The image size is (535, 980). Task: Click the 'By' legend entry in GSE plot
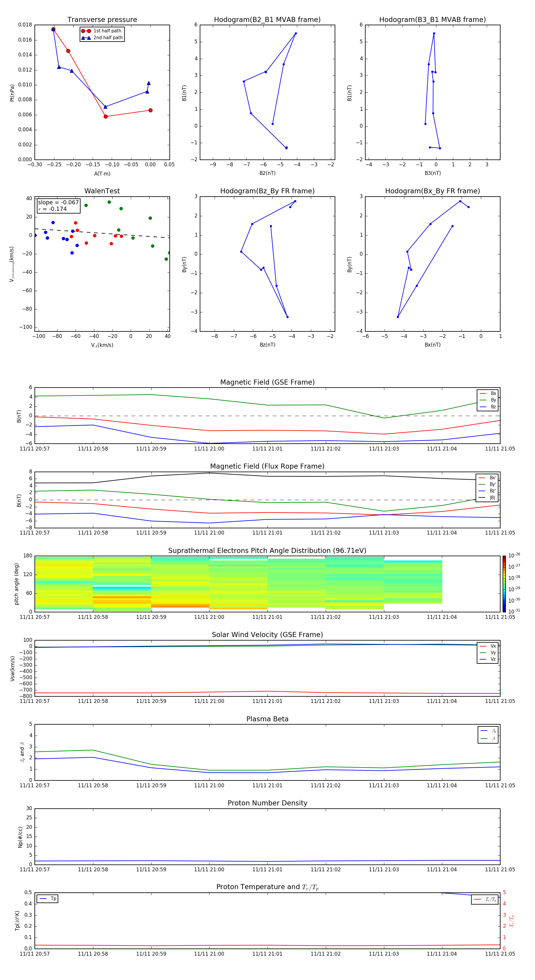488,400
